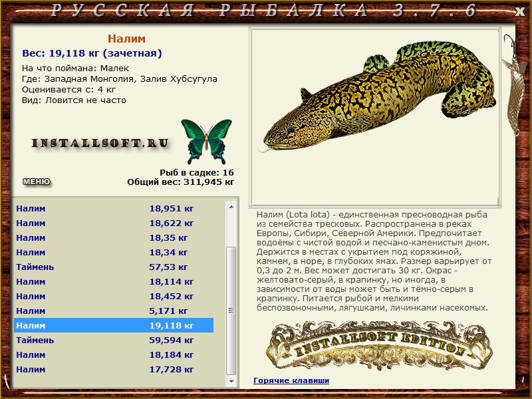Select Налим 17,728 кг entry

coord(114,369)
